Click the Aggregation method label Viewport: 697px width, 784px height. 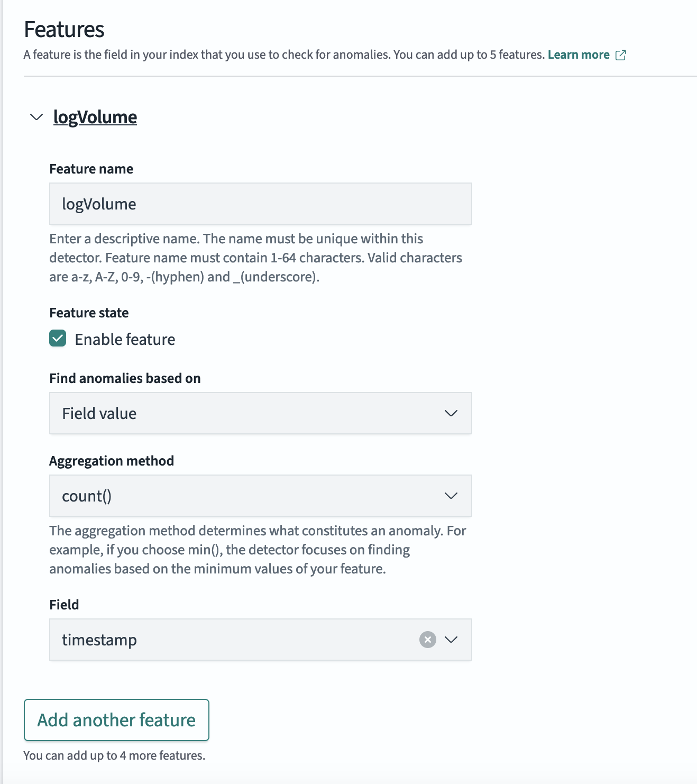[112, 461]
